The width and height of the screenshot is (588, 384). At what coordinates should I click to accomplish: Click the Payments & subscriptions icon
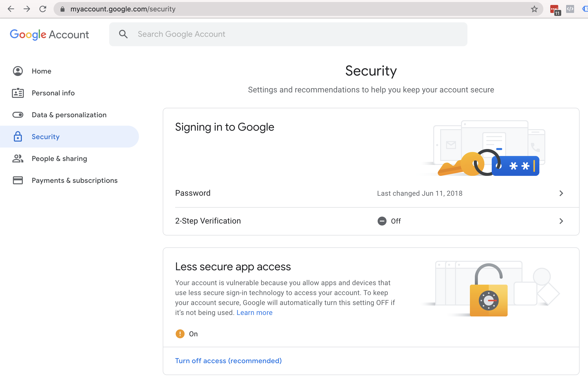click(x=18, y=180)
